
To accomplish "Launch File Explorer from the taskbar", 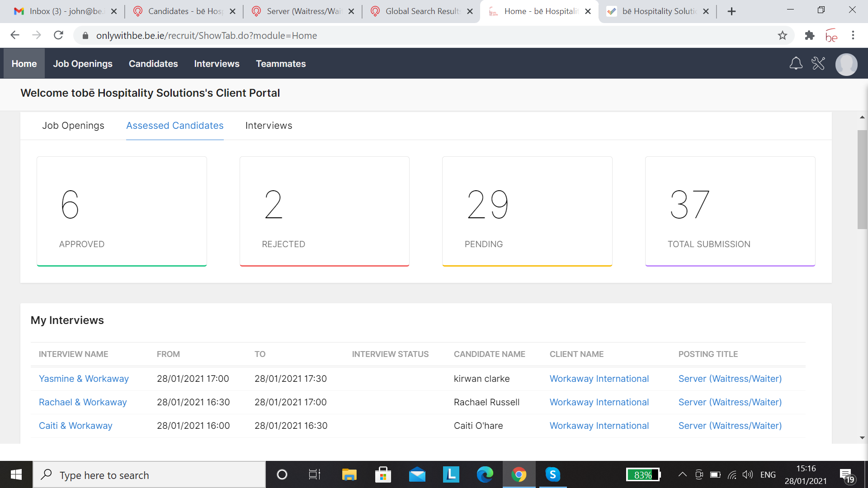I will pyautogui.click(x=349, y=474).
